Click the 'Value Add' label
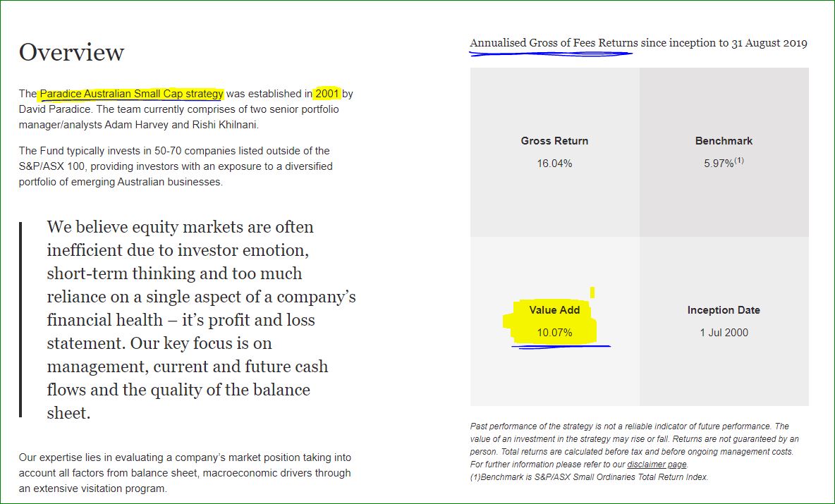The height and width of the screenshot is (504, 835). (554, 309)
